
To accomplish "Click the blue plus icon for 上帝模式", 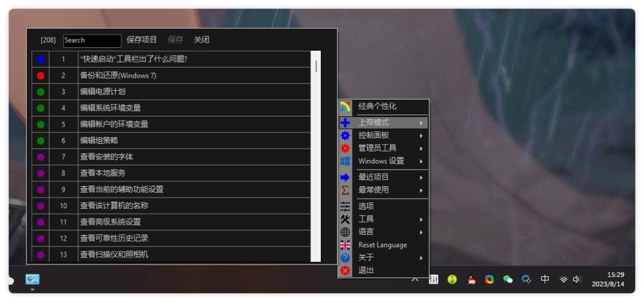I will click(345, 122).
